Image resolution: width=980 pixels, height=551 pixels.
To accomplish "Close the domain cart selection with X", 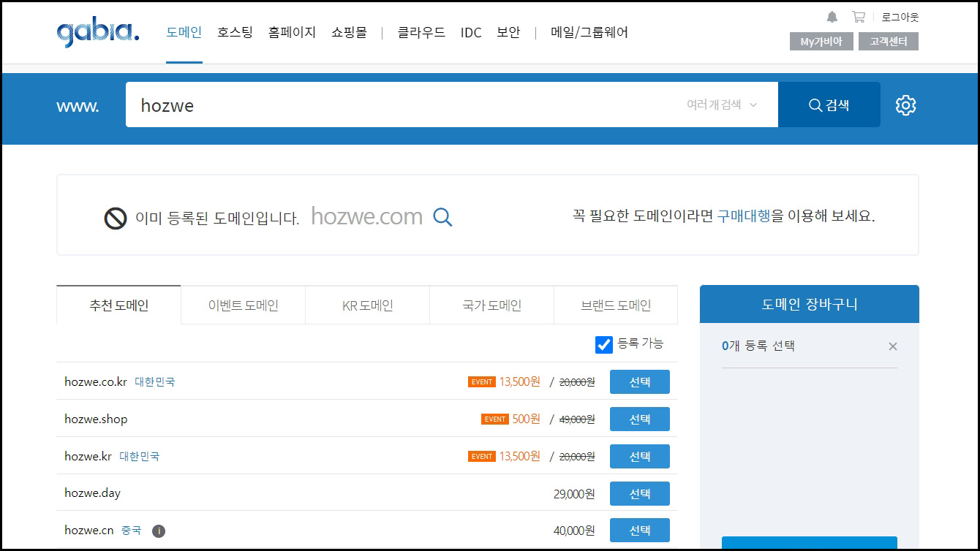I will pyautogui.click(x=892, y=346).
